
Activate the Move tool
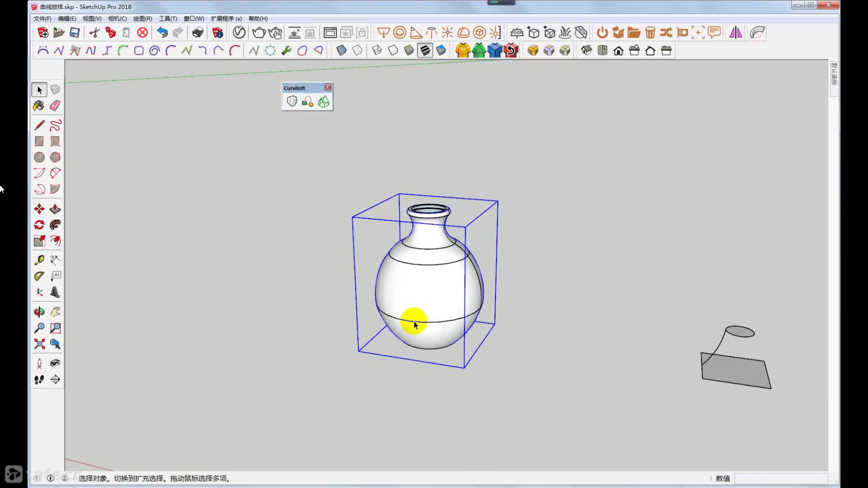39,209
